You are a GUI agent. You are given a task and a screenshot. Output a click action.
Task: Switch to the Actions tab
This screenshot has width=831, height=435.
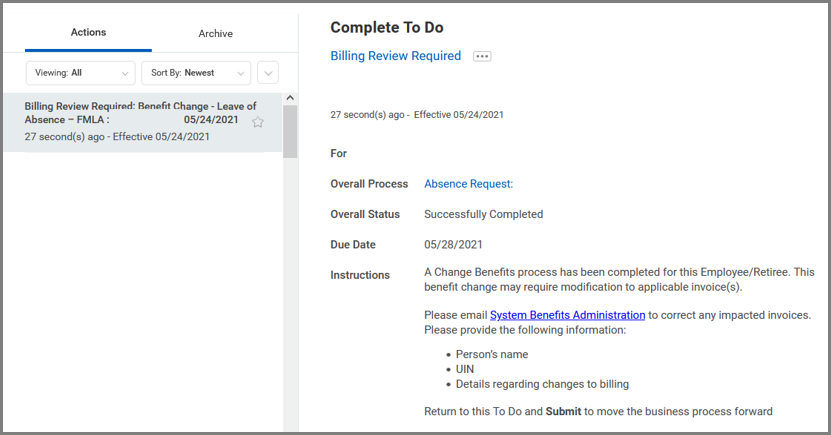point(88,33)
